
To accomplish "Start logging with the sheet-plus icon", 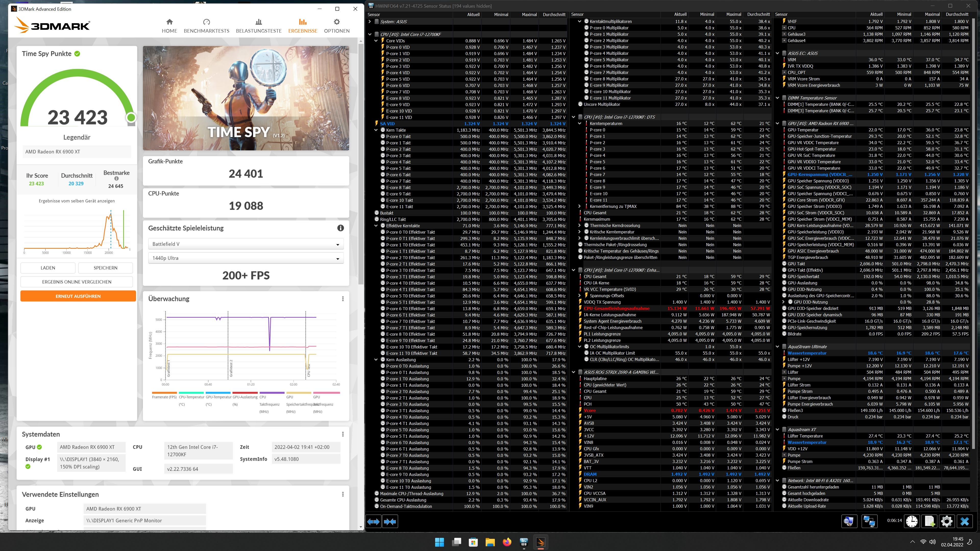I will [x=929, y=521].
